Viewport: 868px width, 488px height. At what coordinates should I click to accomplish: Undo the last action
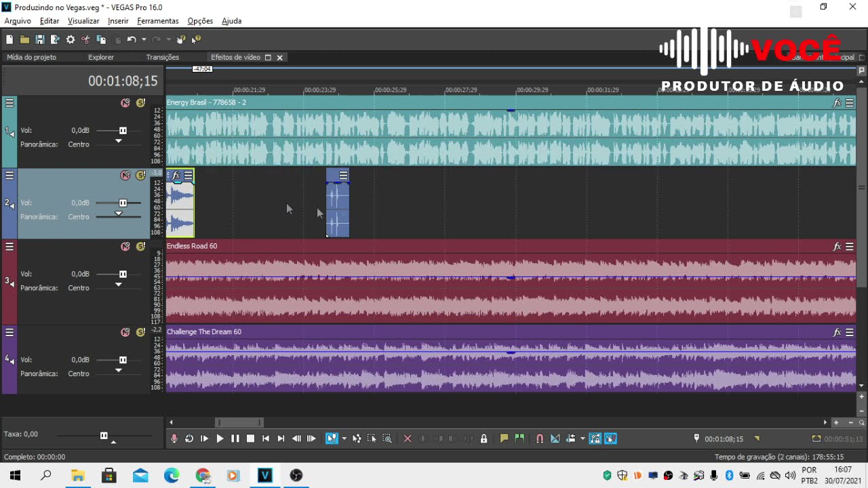[x=132, y=39]
